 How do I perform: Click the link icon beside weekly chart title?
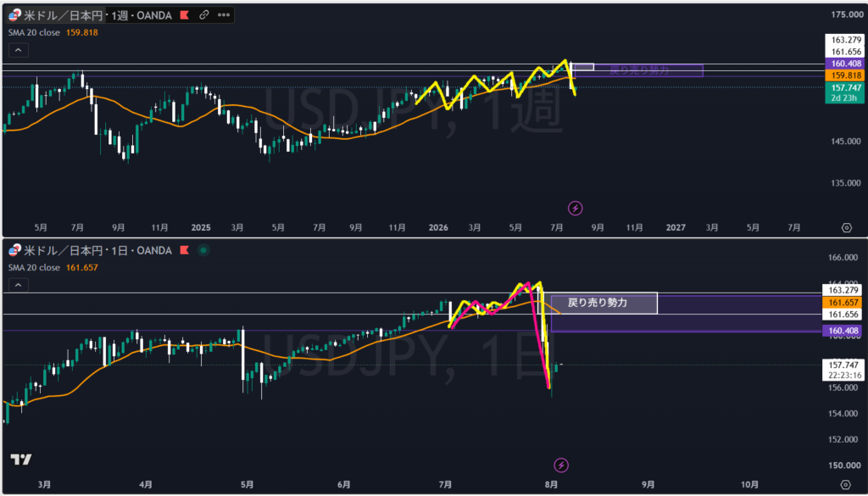(204, 15)
